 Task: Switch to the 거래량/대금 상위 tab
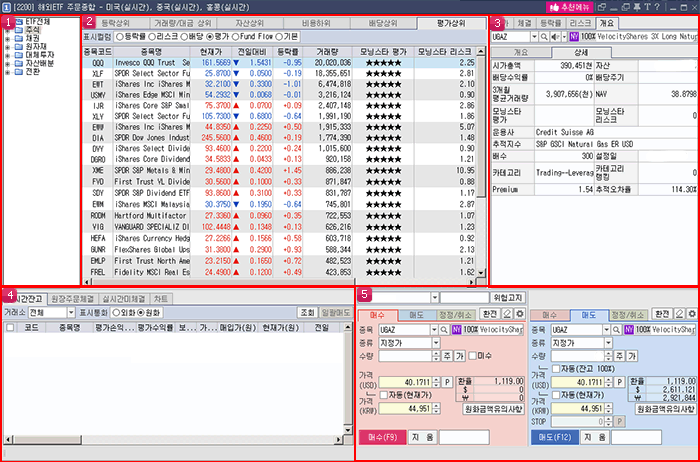(x=182, y=23)
